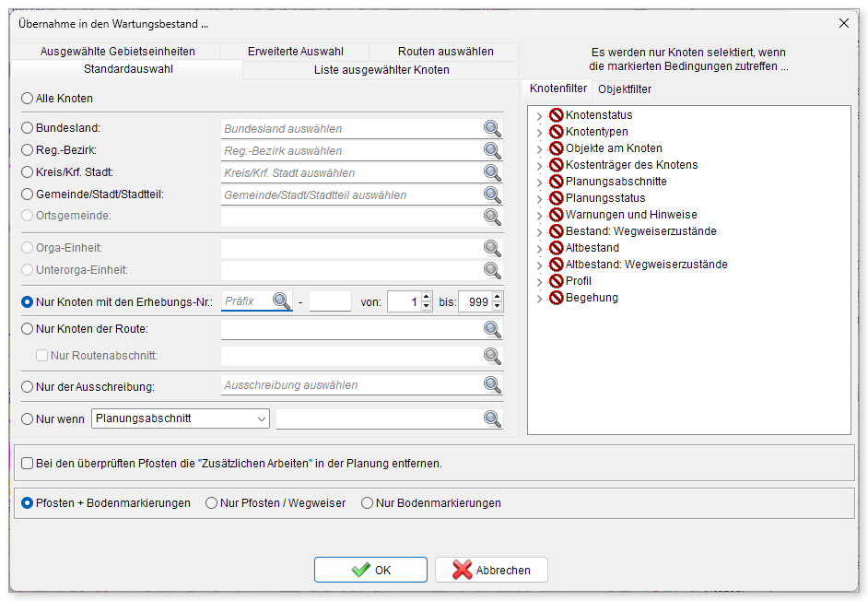This screenshot has width=868, height=601.
Task: Expand Bestand: Wegweiserzustände tree node
Action: click(539, 232)
